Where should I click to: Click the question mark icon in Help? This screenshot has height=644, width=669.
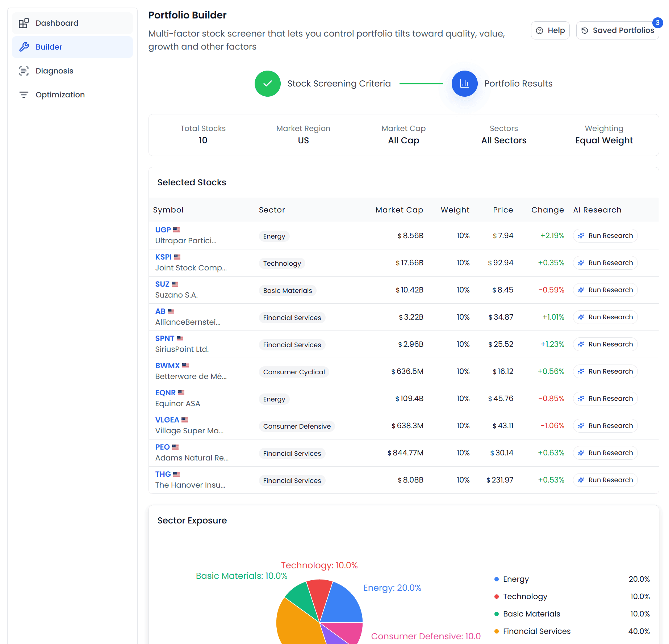(539, 30)
